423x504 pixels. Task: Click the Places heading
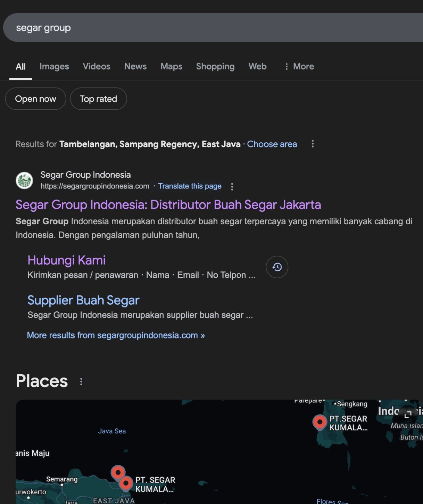[x=42, y=381]
